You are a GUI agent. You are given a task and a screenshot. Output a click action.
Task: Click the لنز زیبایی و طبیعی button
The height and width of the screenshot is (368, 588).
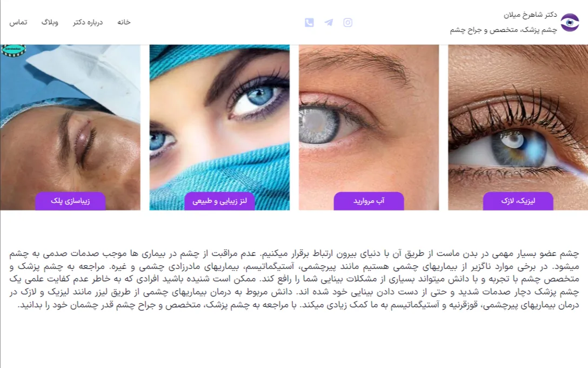219,201
